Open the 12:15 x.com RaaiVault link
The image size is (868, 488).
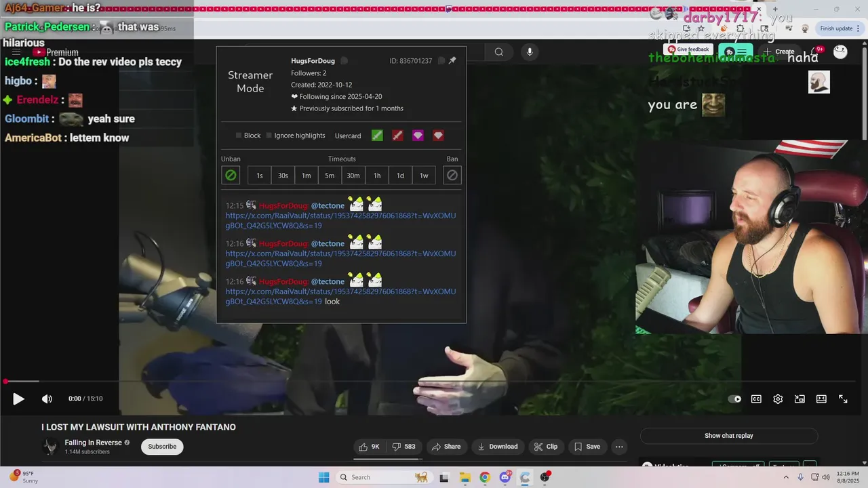340,221
